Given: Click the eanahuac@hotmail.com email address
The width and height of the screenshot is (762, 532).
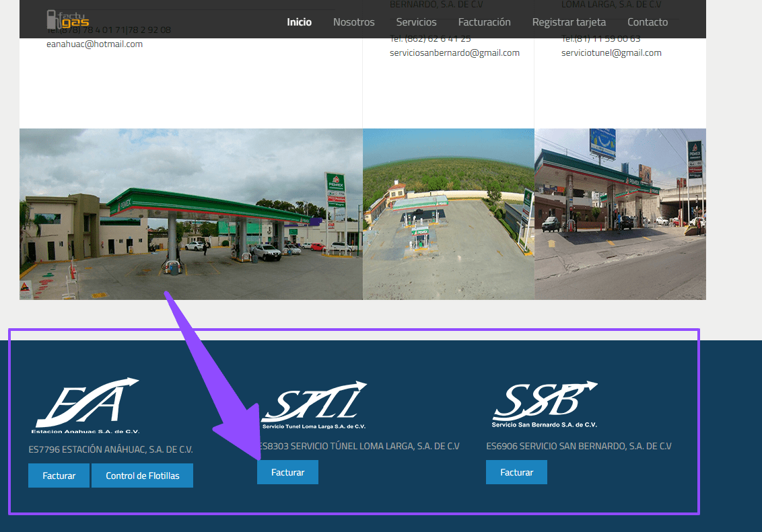Looking at the screenshot, I should [x=95, y=44].
